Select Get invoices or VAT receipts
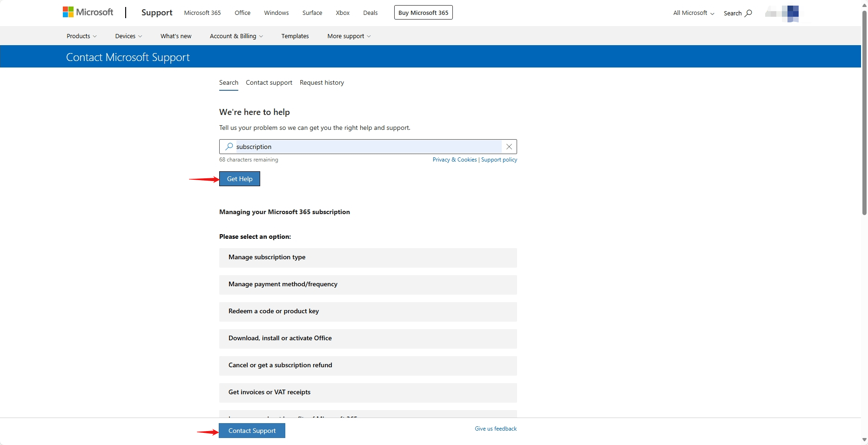Screen dimensions: 868x445 tap(368, 392)
